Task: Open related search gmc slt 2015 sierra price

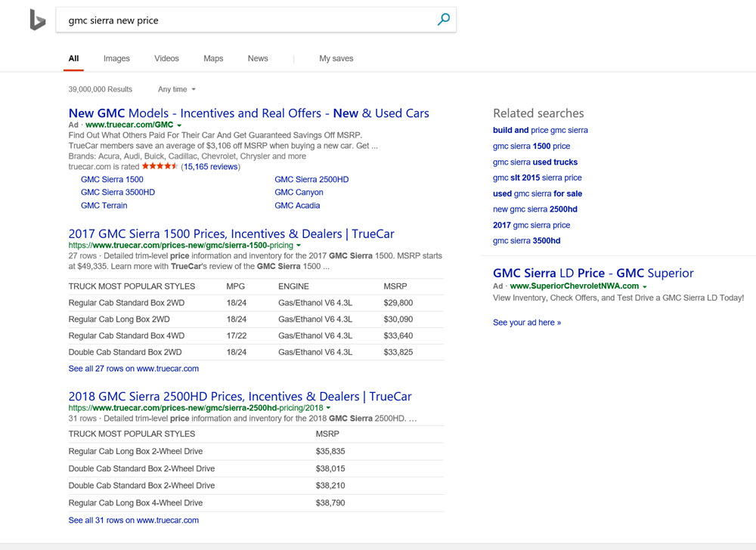Action: click(x=537, y=178)
